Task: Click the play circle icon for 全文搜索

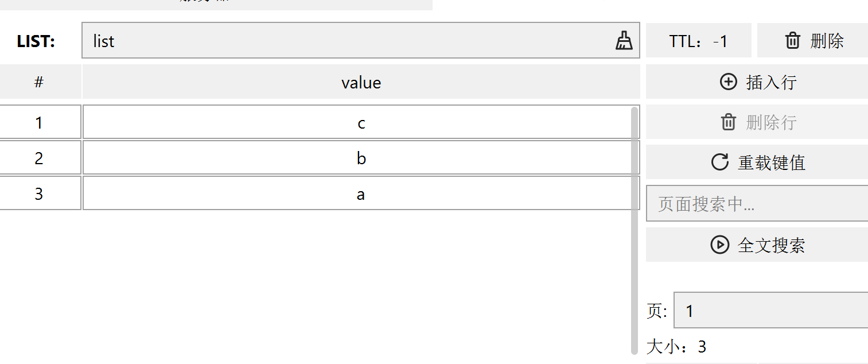Action: pos(719,245)
